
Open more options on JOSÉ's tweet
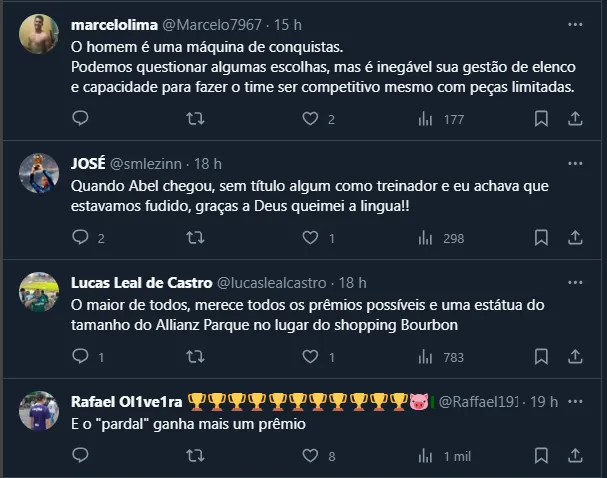tap(575, 163)
